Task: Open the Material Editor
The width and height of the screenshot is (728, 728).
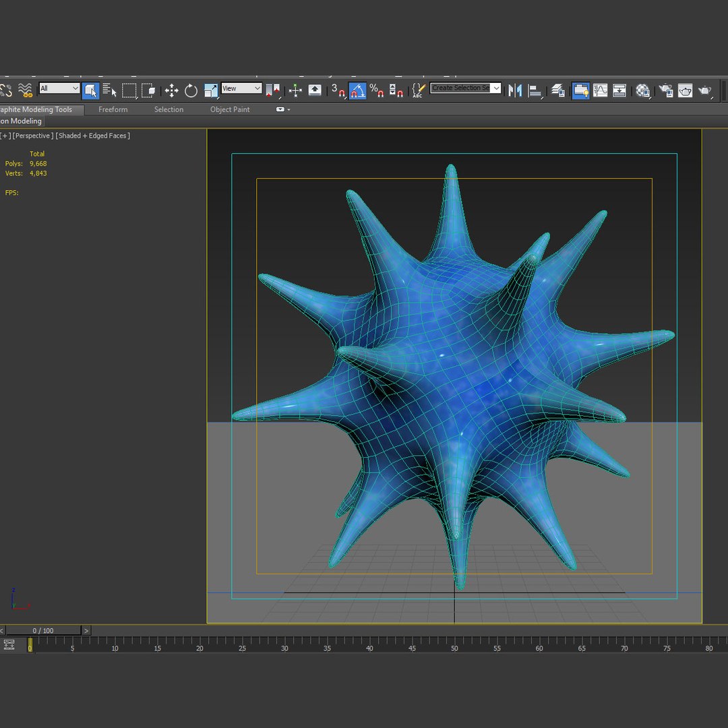Action: (643, 90)
